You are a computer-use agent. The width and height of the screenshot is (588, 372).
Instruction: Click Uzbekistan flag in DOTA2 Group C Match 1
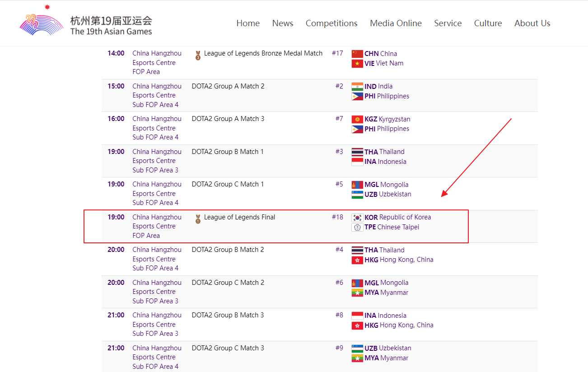click(x=357, y=195)
